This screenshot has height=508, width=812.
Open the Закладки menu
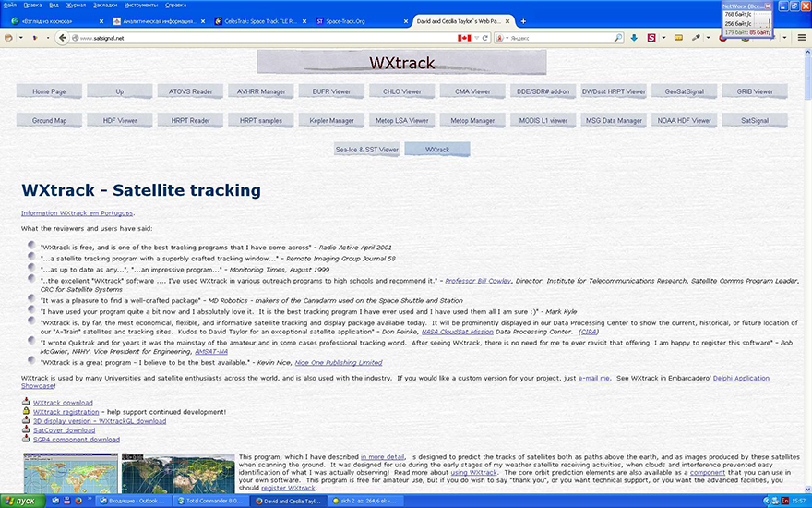[x=105, y=6]
